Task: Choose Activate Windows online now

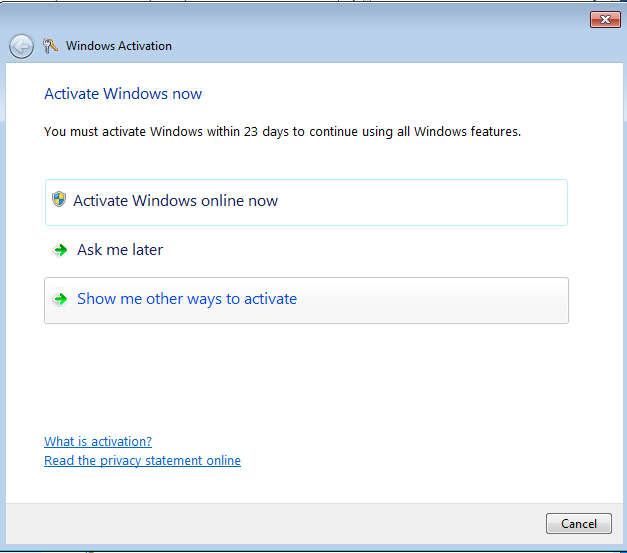Action: (306, 202)
